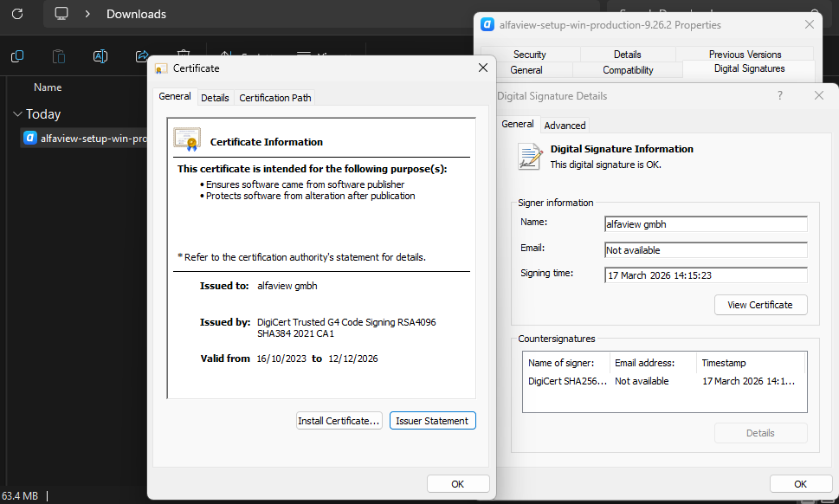839x504 pixels.
Task: Click the alfaview installer file icon
Action: pos(30,138)
